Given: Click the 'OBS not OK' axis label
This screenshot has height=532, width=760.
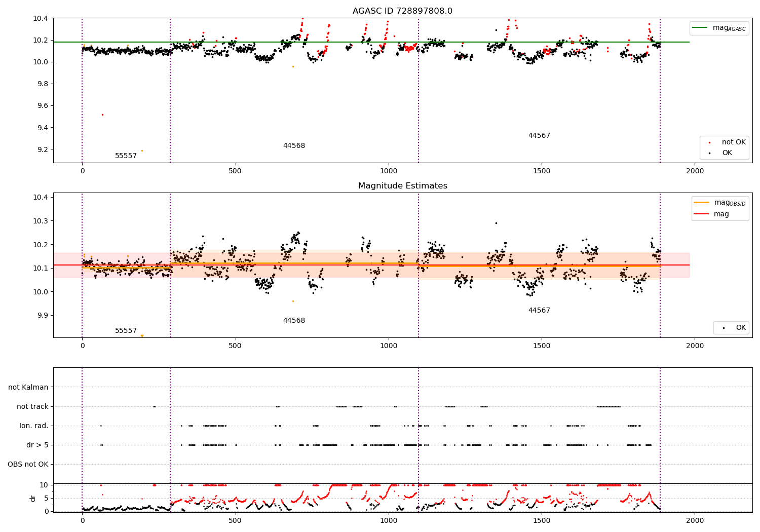Looking at the screenshot, I should coord(28,464).
